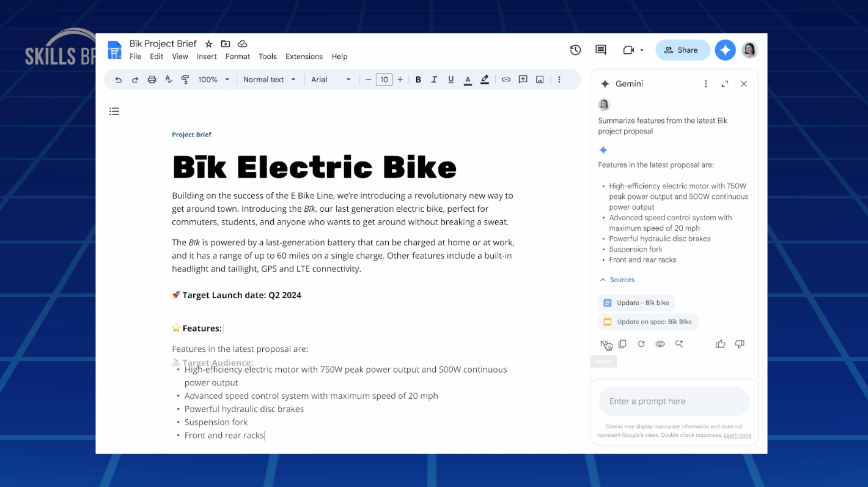
Task: Open the Extensions menu
Action: (304, 56)
